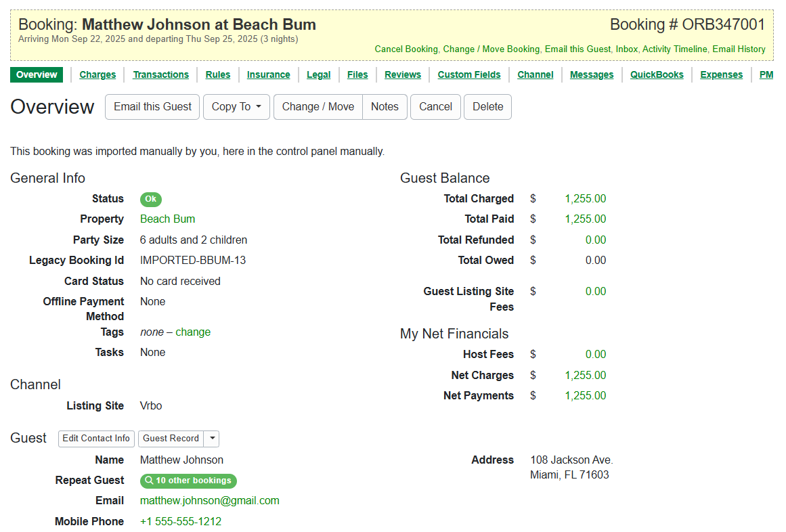
Task: Open Activity Timeline link in header
Action: pyautogui.click(x=674, y=49)
